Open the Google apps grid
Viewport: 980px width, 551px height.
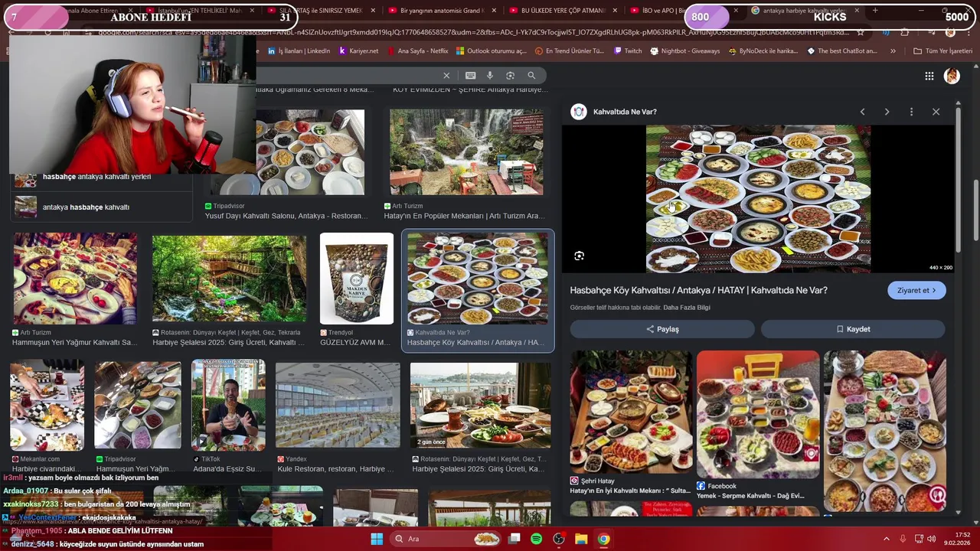(x=929, y=76)
